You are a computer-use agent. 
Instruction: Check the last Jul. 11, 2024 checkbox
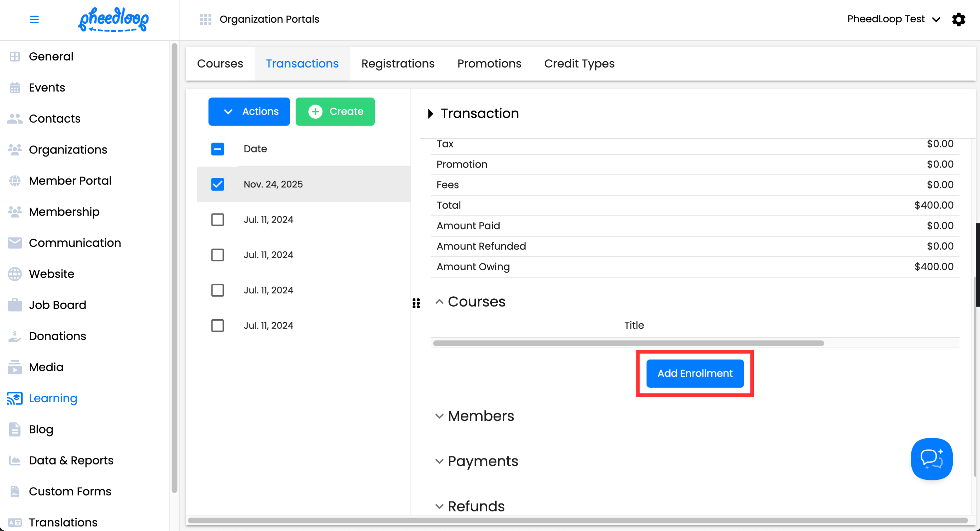tap(218, 326)
